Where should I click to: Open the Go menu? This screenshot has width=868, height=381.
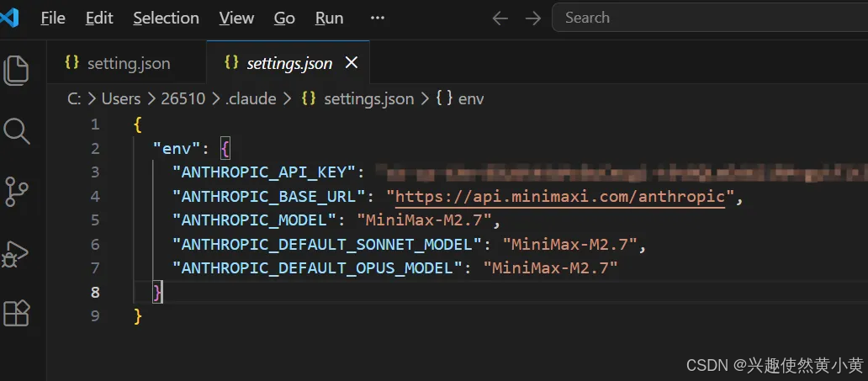(284, 19)
